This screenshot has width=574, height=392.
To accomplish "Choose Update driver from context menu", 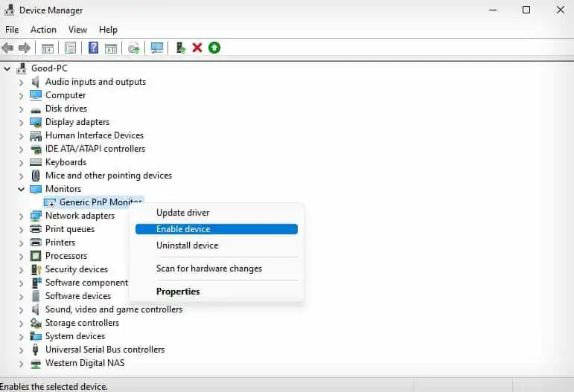I will pyautogui.click(x=217, y=213).
